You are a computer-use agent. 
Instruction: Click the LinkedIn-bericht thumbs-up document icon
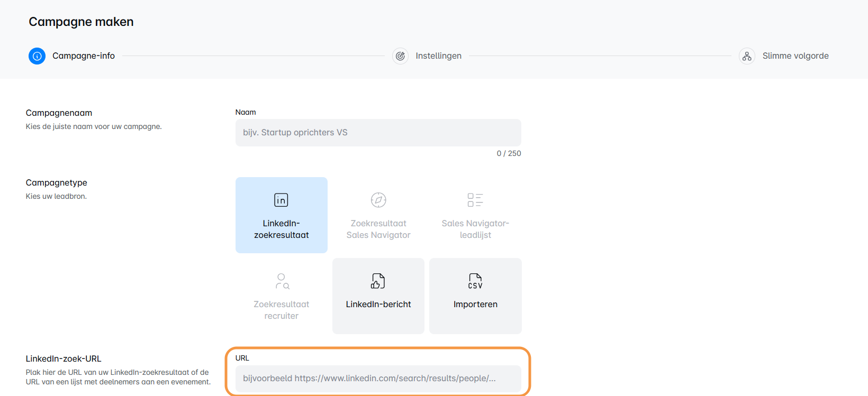point(378,281)
